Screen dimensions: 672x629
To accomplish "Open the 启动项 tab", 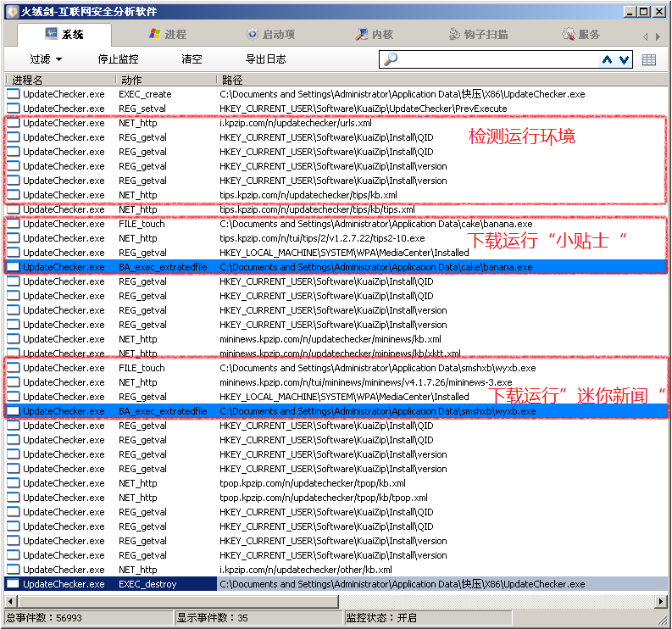I will pos(270,35).
